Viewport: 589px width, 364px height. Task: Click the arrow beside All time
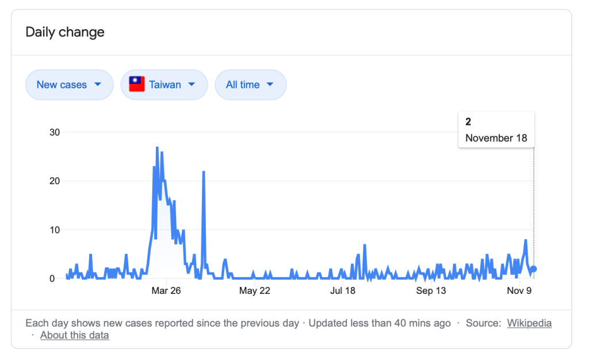(269, 85)
